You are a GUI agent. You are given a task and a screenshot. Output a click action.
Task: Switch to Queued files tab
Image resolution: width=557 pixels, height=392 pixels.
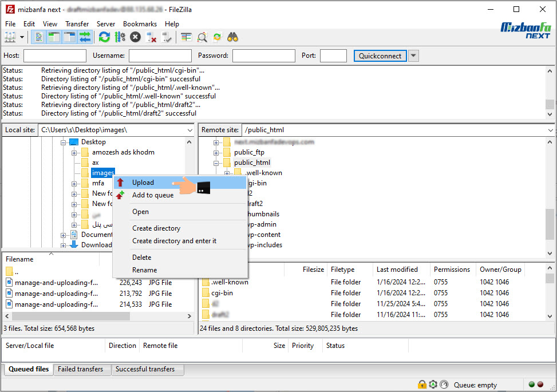29,369
